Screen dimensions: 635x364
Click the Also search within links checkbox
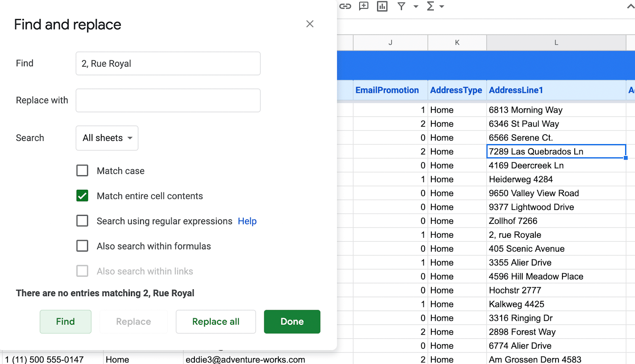point(82,271)
